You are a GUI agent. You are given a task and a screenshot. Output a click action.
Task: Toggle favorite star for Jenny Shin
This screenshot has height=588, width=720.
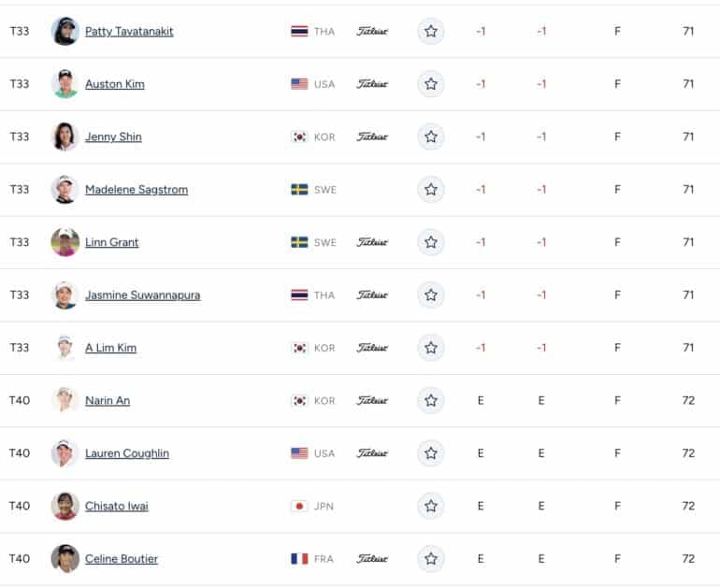coord(431,136)
